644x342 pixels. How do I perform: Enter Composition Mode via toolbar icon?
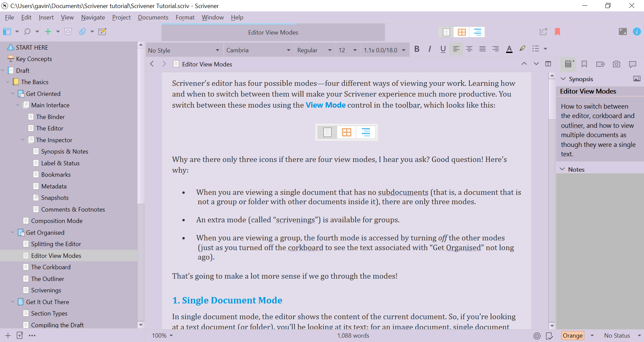coord(623,32)
